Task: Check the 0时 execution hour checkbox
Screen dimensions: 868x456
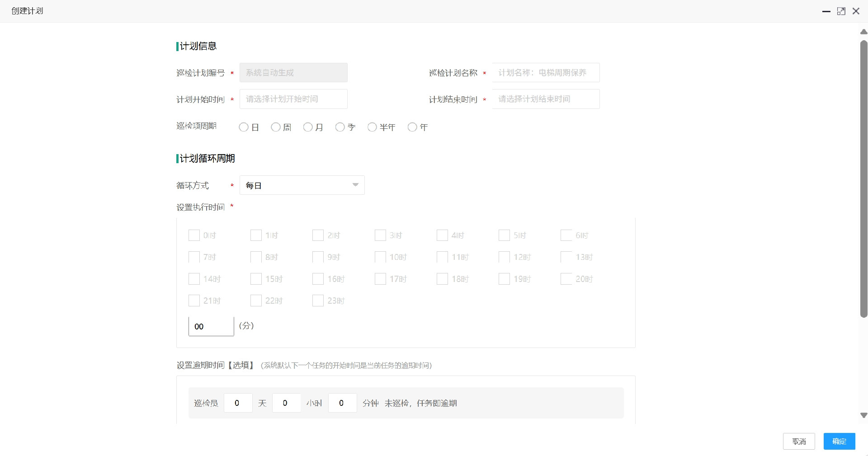Action: (194, 235)
